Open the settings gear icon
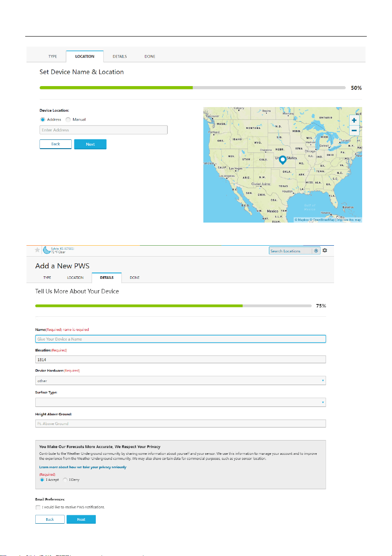 click(x=325, y=250)
